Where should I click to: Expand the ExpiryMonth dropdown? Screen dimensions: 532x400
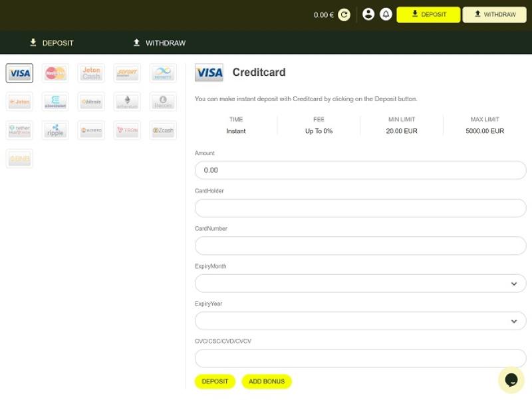point(360,284)
